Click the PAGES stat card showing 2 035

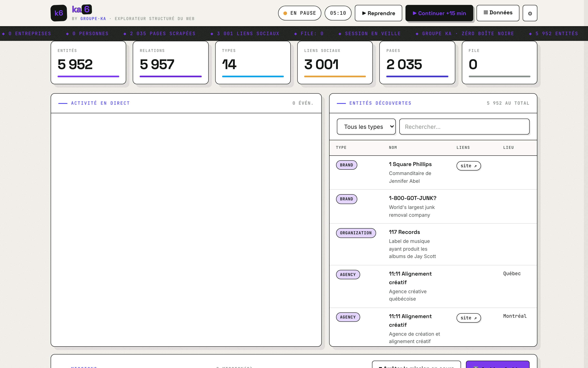(x=417, y=63)
